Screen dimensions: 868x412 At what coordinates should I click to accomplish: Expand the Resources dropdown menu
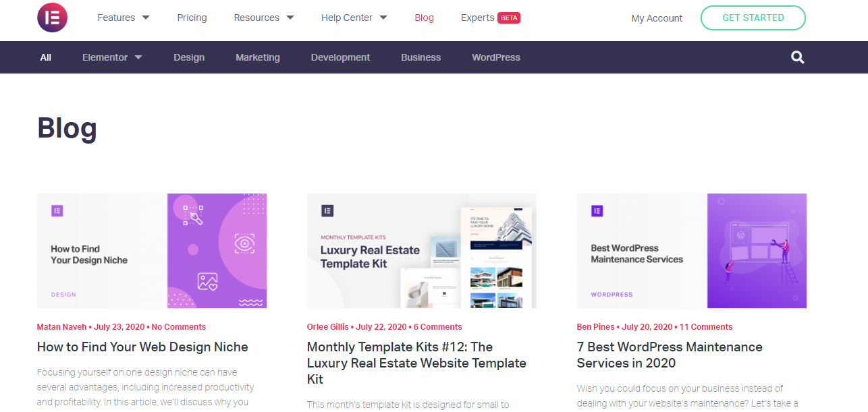point(264,18)
